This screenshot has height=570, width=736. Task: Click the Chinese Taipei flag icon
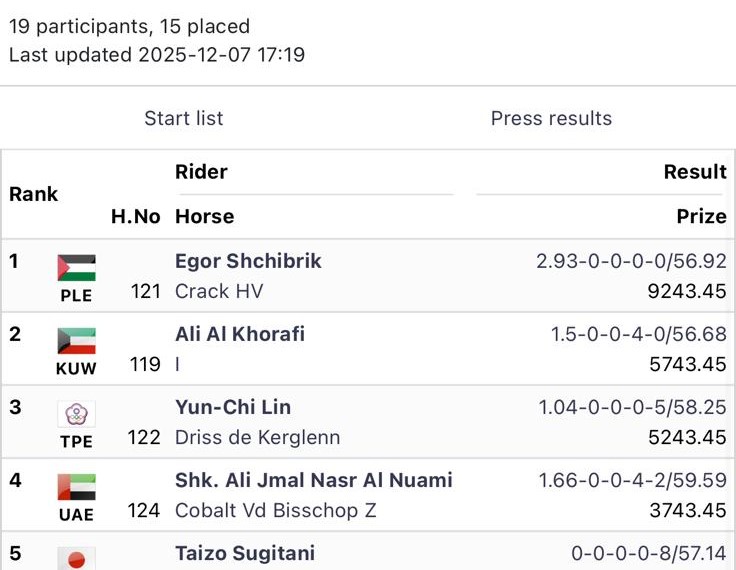[x=76, y=414]
